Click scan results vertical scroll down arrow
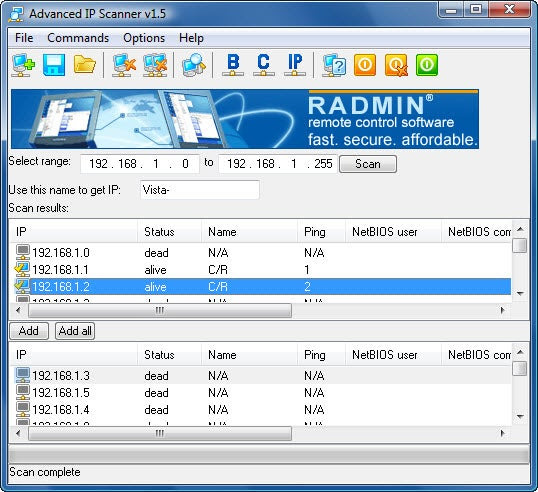This screenshot has height=492, width=538. (x=520, y=294)
